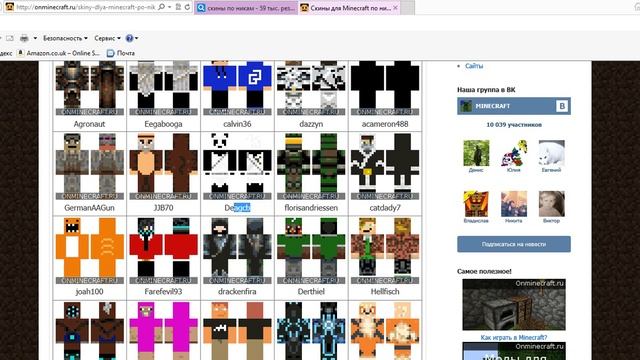
Task: Open Денис's VK member avatar
Action: (476, 153)
